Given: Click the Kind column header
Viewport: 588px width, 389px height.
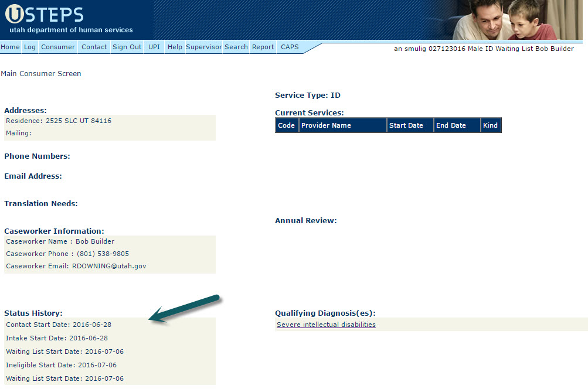Looking at the screenshot, I should [x=490, y=125].
